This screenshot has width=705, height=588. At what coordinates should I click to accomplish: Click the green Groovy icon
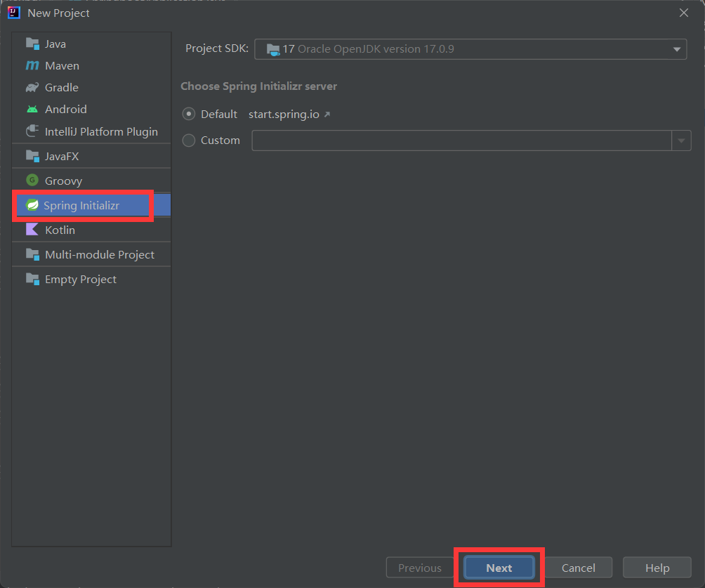(32, 180)
